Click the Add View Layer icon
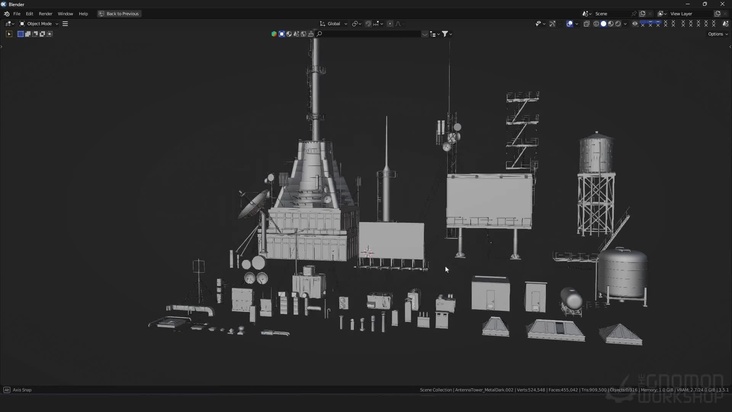Screen dimensions: 732x412 point(718,14)
